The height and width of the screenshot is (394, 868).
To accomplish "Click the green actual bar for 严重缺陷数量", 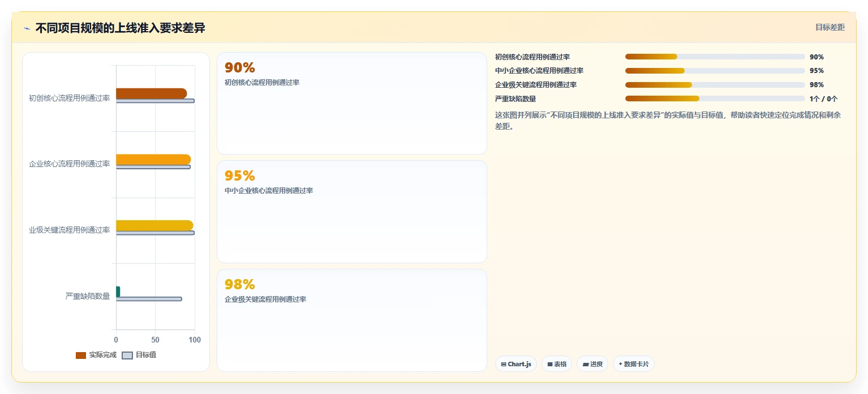I will (118, 292).
